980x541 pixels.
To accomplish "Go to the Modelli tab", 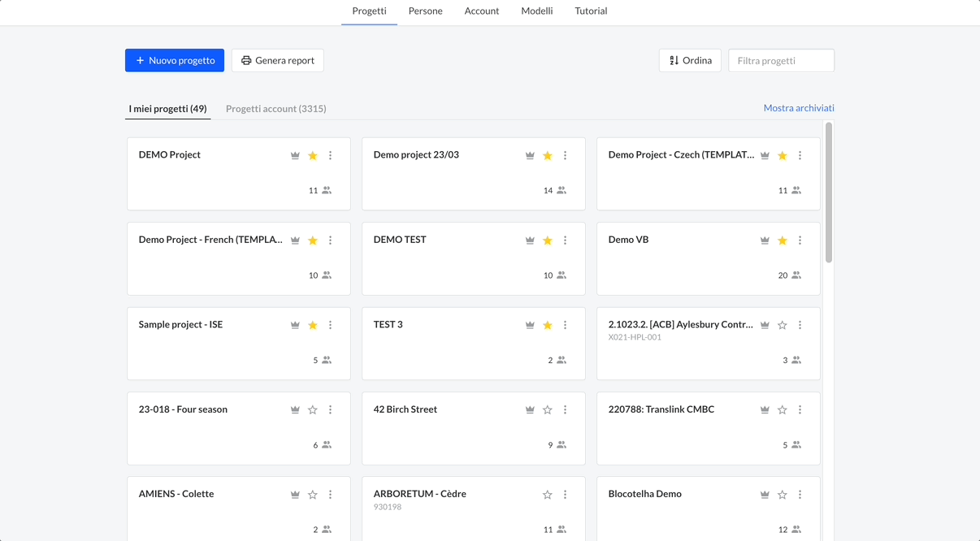I will [537, 11].
